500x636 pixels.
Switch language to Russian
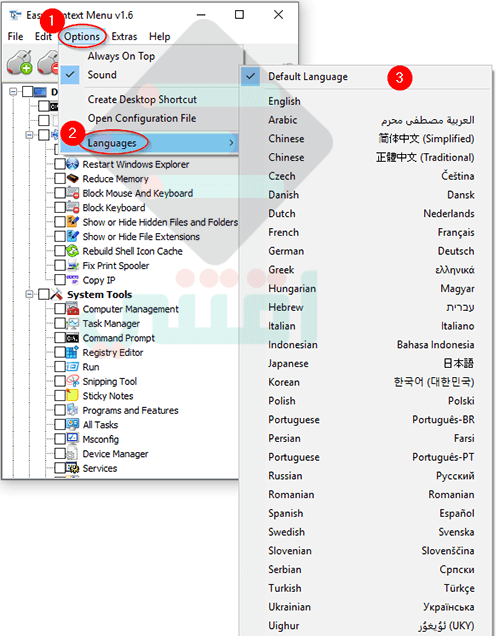click(x=366, y=475)
